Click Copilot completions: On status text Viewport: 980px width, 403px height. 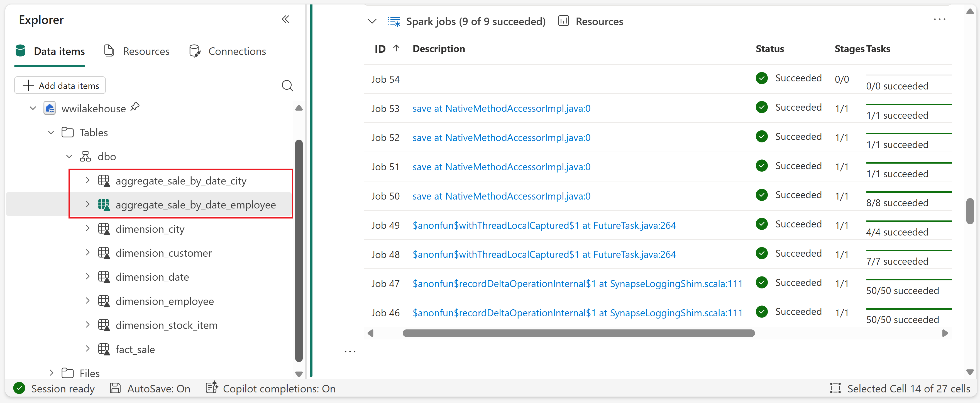279,389
